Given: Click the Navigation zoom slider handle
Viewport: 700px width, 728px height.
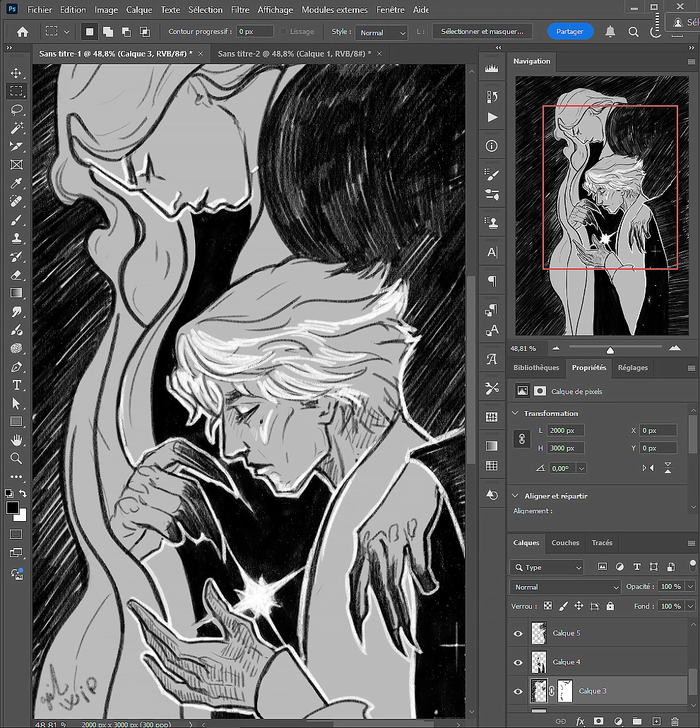Looking at the screenshot, I should point(610,350).
